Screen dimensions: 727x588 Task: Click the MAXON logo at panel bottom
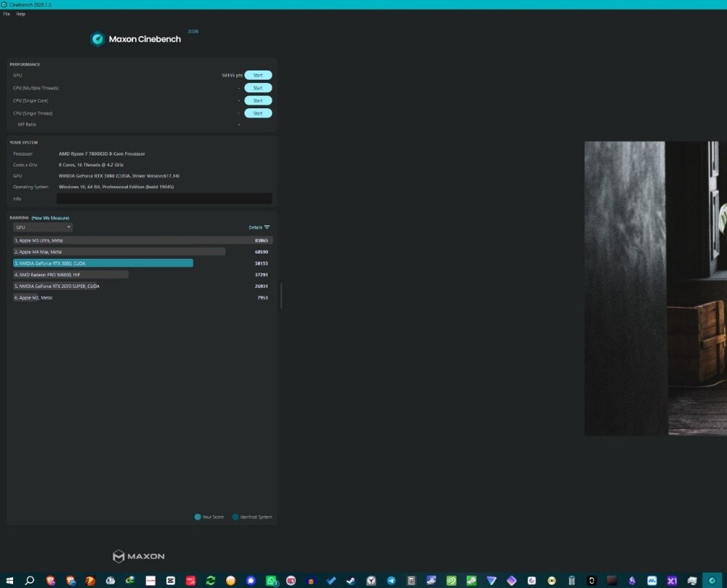tap(138, 556)
